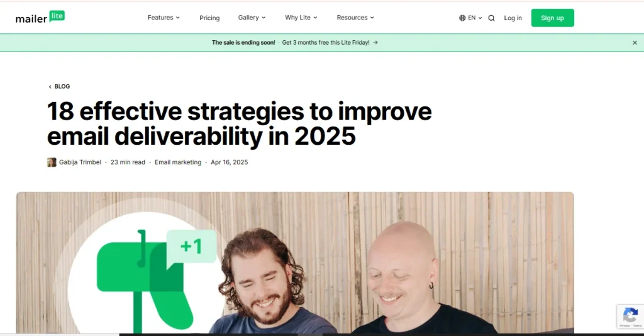The width and height of the screenshot is (644, 336).
Task: Open the Why Lite dropdown
Action: [x=301, y=18]
